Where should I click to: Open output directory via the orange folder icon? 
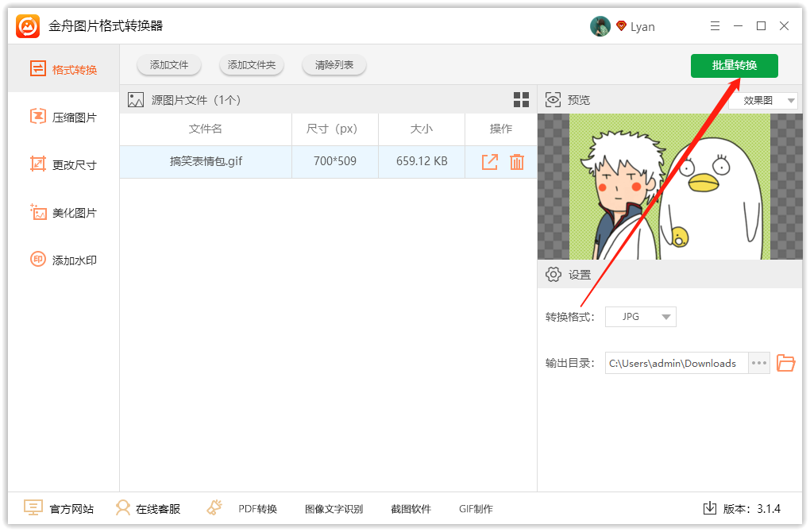pyautogui.click(x=786, y=363)
